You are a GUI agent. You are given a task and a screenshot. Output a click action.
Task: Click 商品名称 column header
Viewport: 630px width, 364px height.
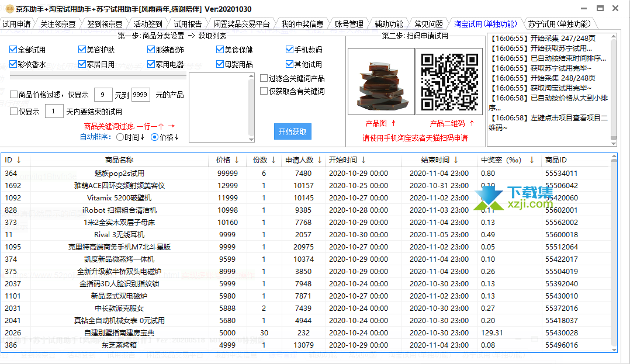119,160
